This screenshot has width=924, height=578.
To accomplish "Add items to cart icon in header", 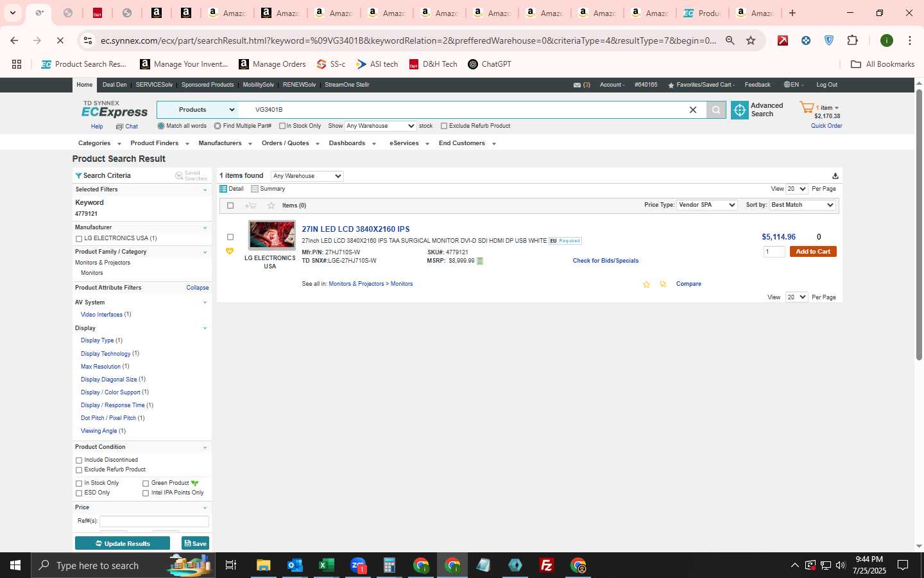I will tap(250, 206).
